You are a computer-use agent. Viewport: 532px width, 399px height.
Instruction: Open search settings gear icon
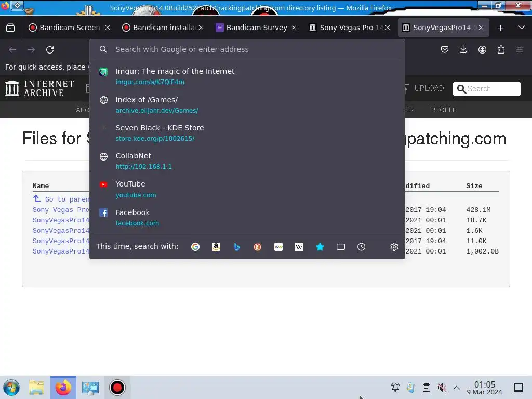(x=394, y=247)
